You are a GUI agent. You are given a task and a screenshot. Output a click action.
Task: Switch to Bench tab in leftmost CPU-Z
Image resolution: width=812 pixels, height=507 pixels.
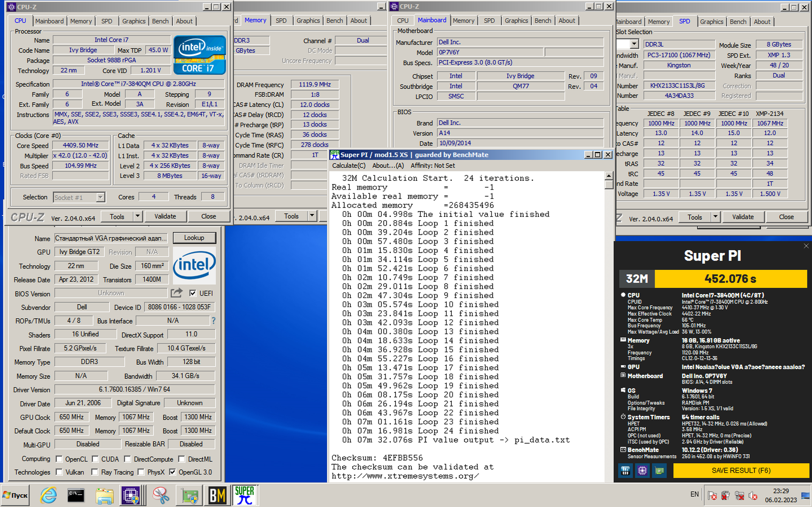160,21
